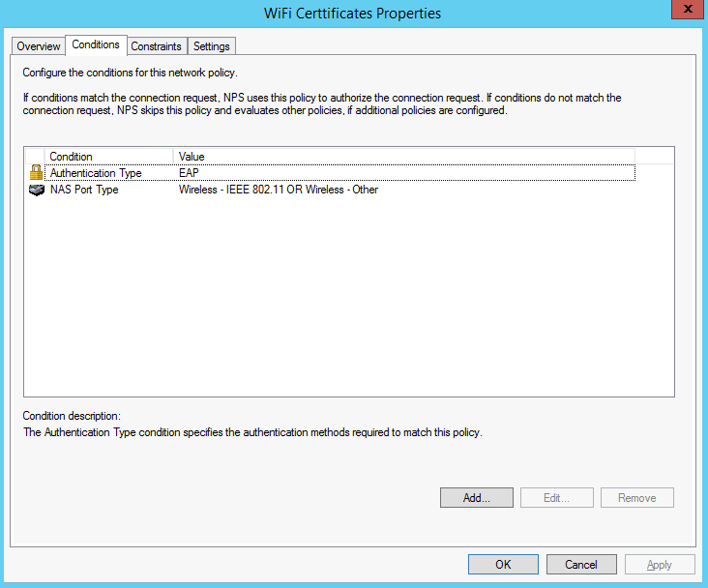Click the Condition column header

(109, 157)
